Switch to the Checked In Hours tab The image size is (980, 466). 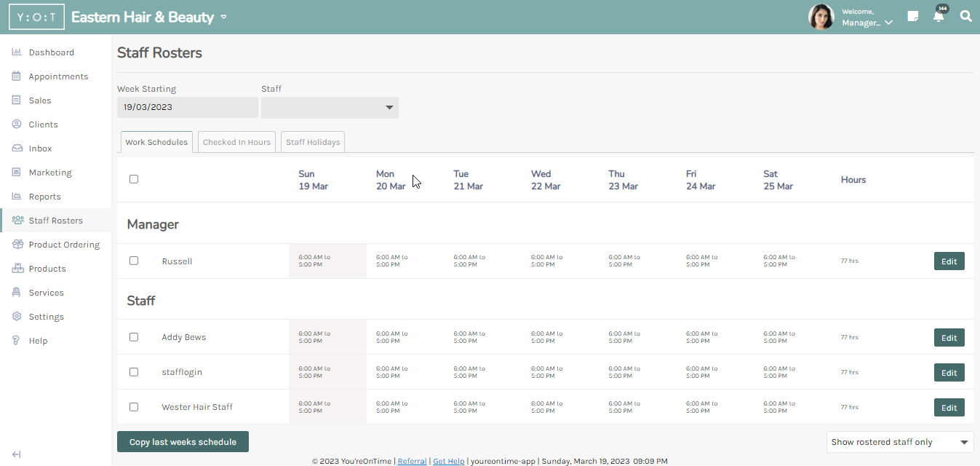(x=236, y=142)
